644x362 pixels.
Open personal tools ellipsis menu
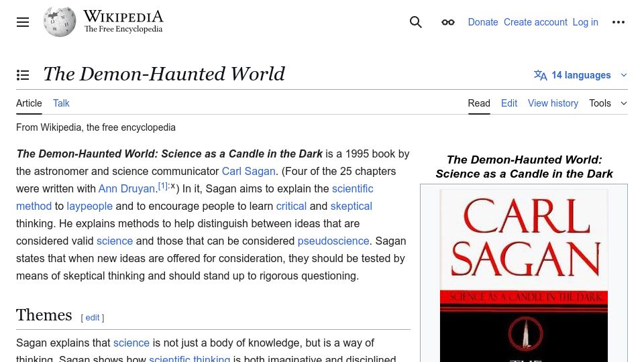pos(618,22)
